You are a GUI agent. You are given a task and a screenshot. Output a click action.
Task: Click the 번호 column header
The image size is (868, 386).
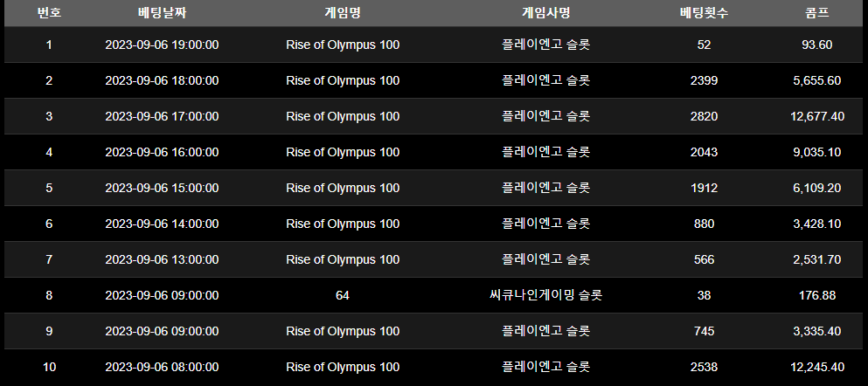[49, 13]
